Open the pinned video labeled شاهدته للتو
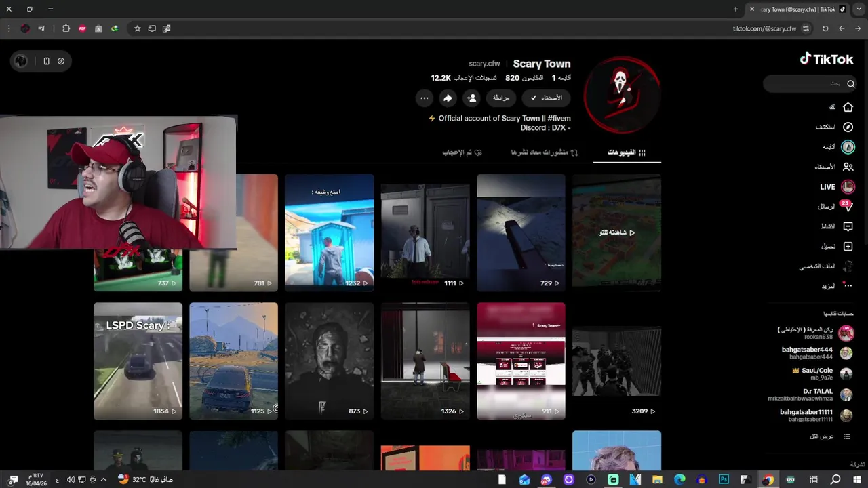Image resolution: width=868 pixels, height=488 pixels. point(616,232)
